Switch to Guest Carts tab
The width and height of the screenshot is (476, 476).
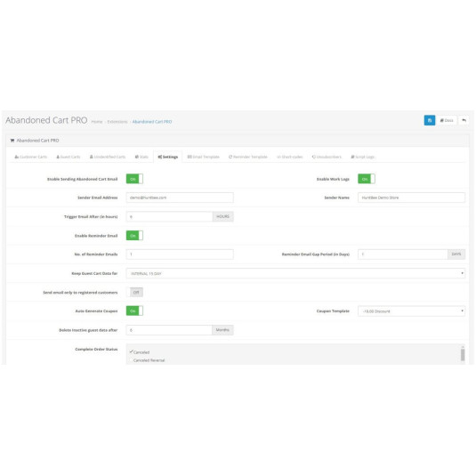click(69, 157)
